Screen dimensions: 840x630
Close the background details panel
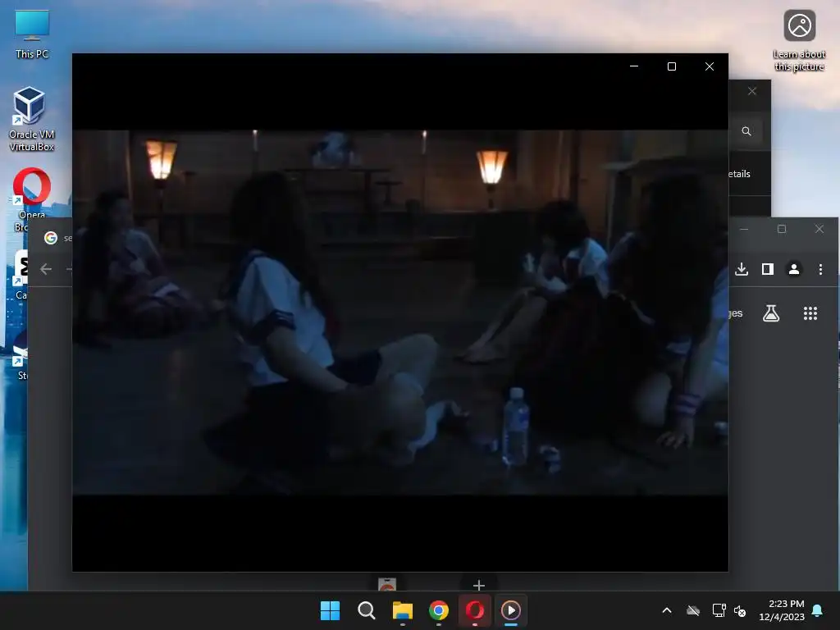(752, 91)
